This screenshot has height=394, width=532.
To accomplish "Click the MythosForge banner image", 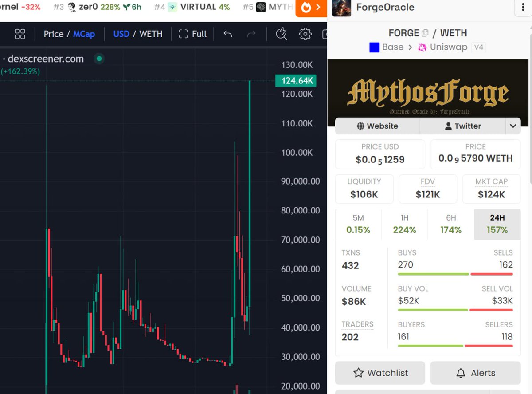I will [x=428, y=93].
